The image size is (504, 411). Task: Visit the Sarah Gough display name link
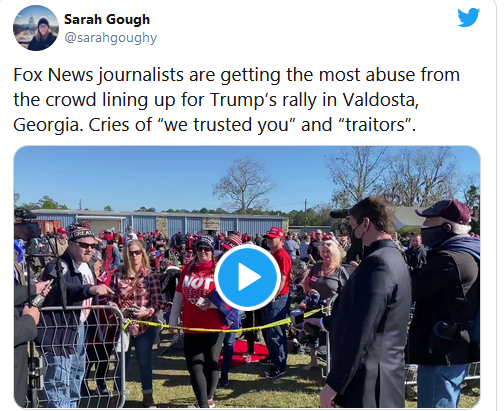click(x=107, y=19)
